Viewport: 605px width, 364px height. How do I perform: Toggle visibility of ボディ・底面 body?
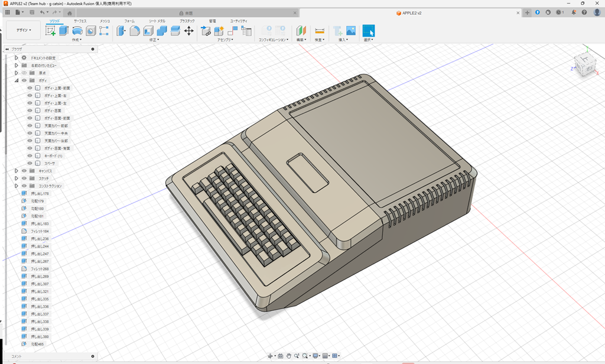(29, 110)
